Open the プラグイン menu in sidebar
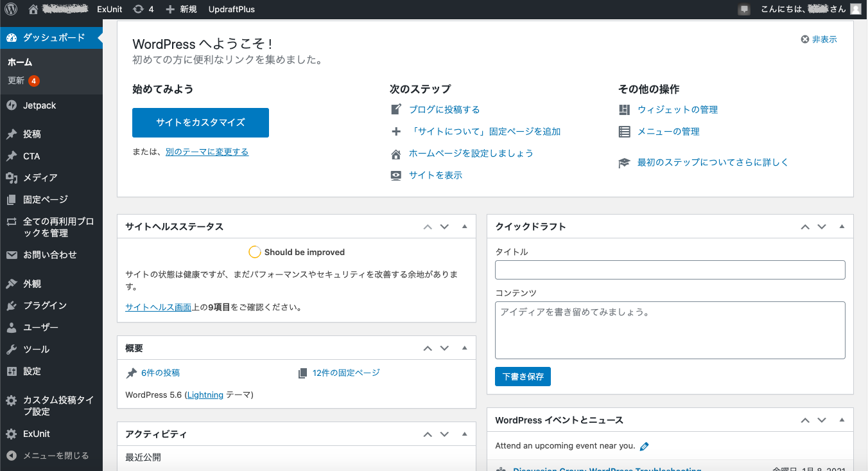Viewport: 868px width, 471px height. [51, 305]
